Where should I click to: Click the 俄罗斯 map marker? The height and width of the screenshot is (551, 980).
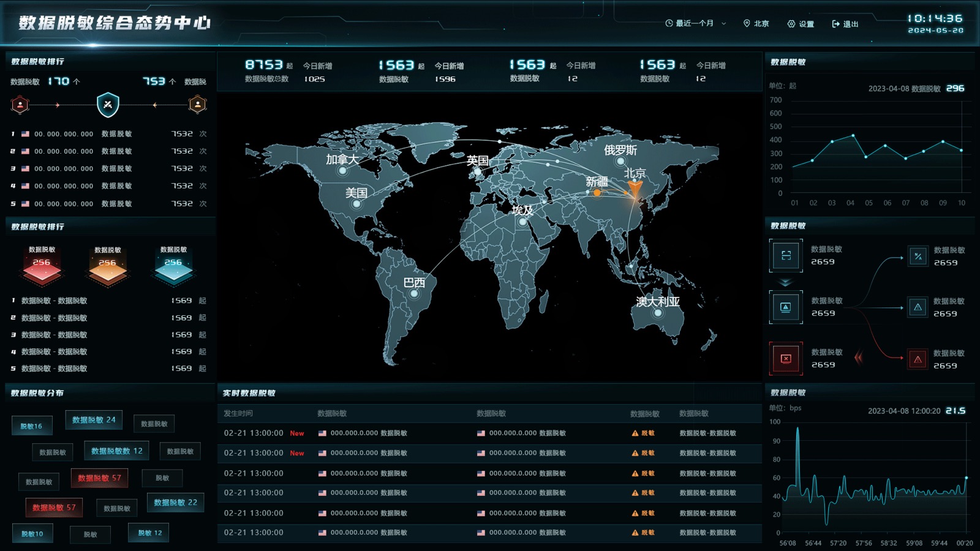coord(620,162)
